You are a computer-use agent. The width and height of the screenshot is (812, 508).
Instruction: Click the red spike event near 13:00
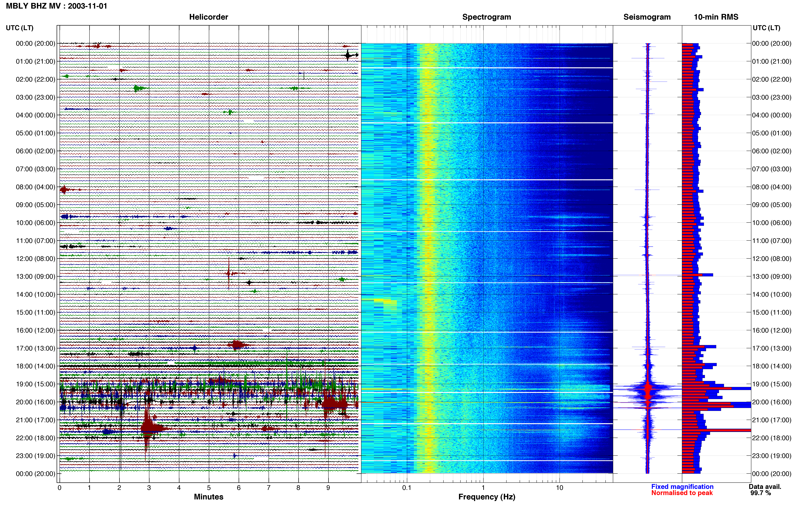coord(229,273)
